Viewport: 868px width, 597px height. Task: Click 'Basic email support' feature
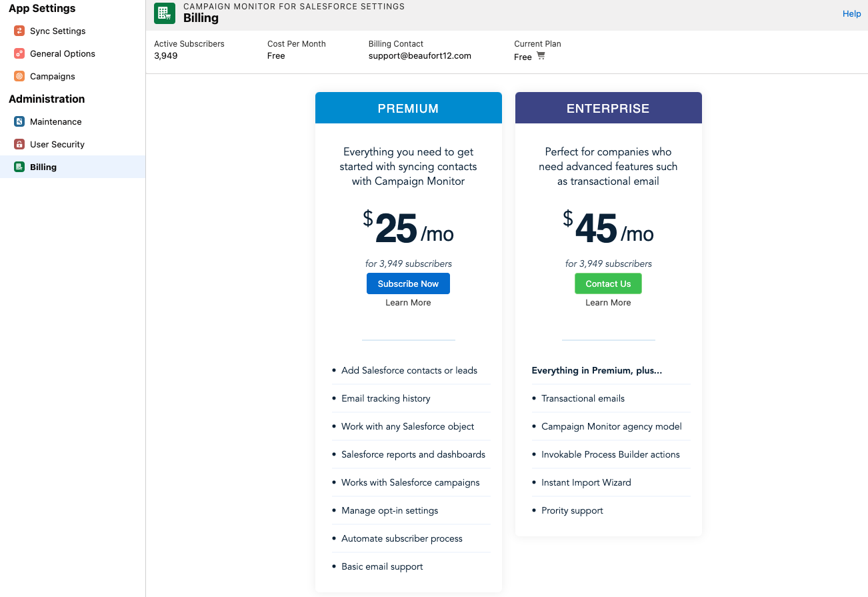(383, 566)
